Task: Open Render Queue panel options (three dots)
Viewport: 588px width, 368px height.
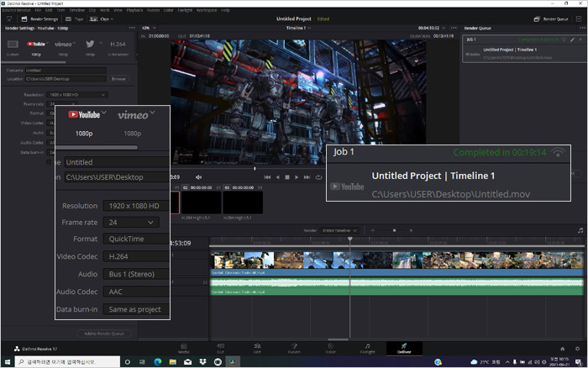Action: [582, 28]
